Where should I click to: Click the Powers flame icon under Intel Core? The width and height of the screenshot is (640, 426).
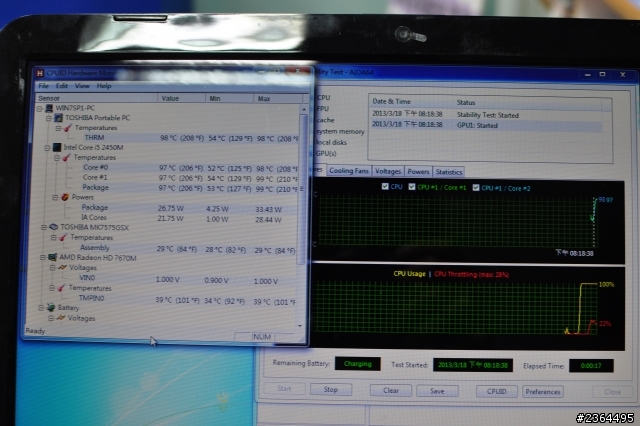pyautogui.click(x=64, y=197)
